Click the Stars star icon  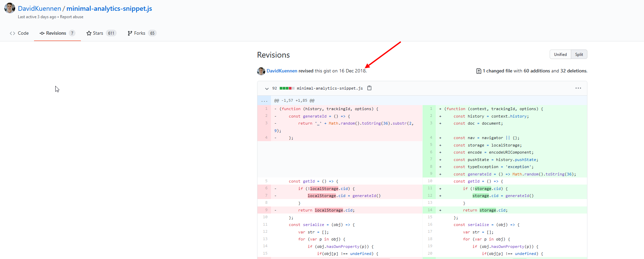tap(89, 33)
